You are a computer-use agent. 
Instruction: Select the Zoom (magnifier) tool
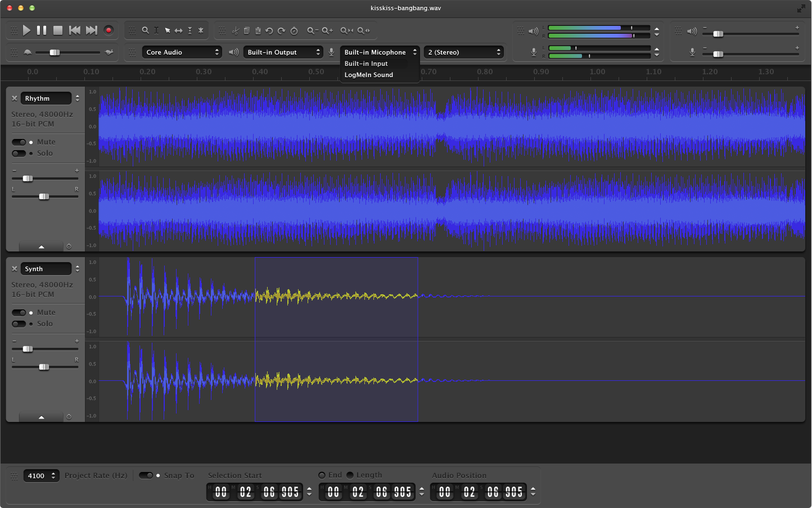(145, 30)
